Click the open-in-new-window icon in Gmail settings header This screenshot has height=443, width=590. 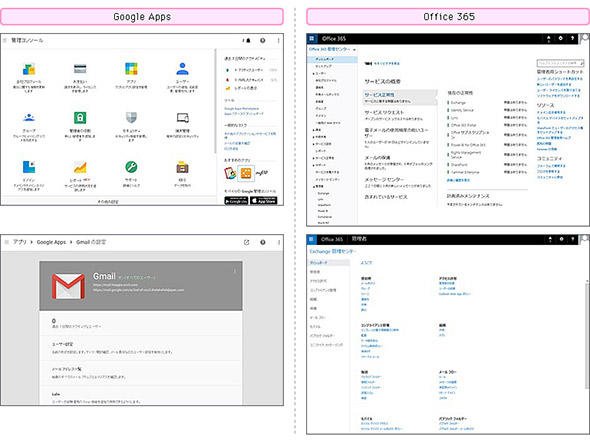click(x=246, y=242)
